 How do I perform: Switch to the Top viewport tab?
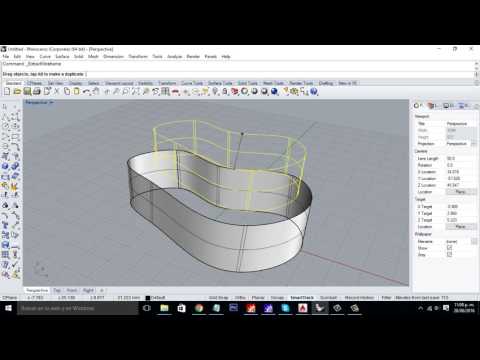coord(57,290)
